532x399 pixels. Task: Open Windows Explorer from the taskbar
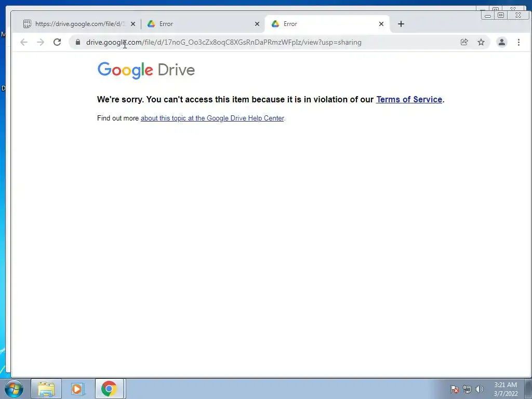(x=46, y=389)
